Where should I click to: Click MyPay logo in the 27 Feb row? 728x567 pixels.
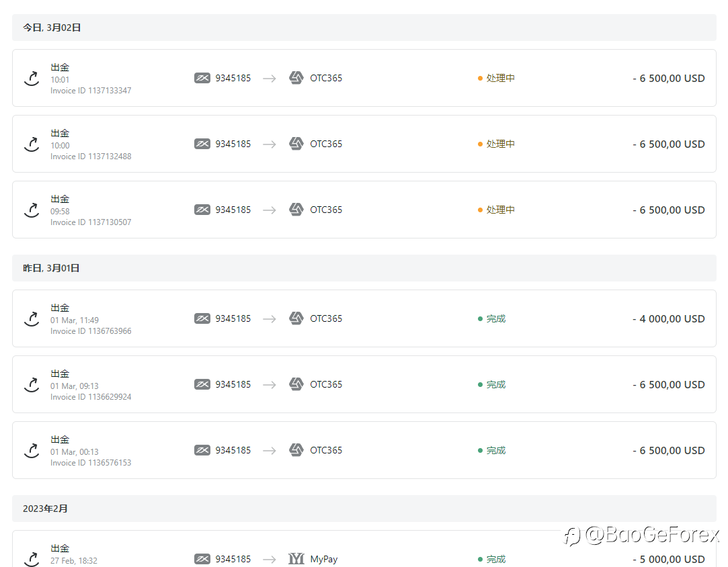point(296,559)
